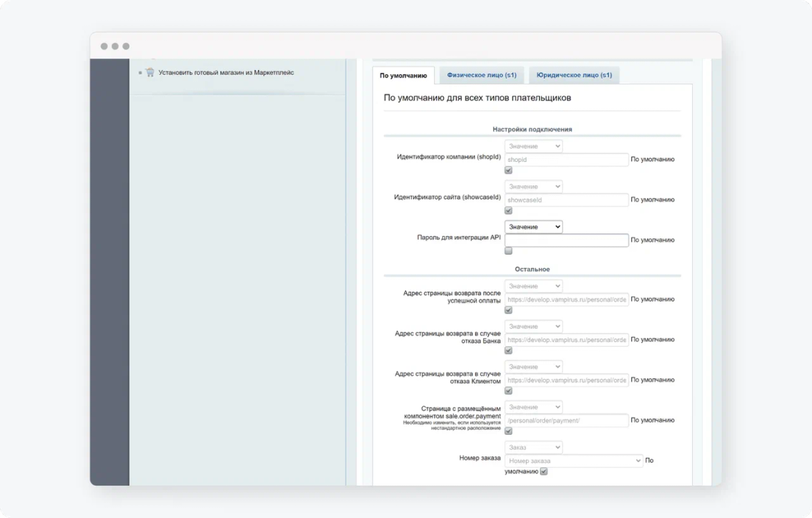Toggle default checkbox for order number
The image size is (812, 518).
pos(544,472)
